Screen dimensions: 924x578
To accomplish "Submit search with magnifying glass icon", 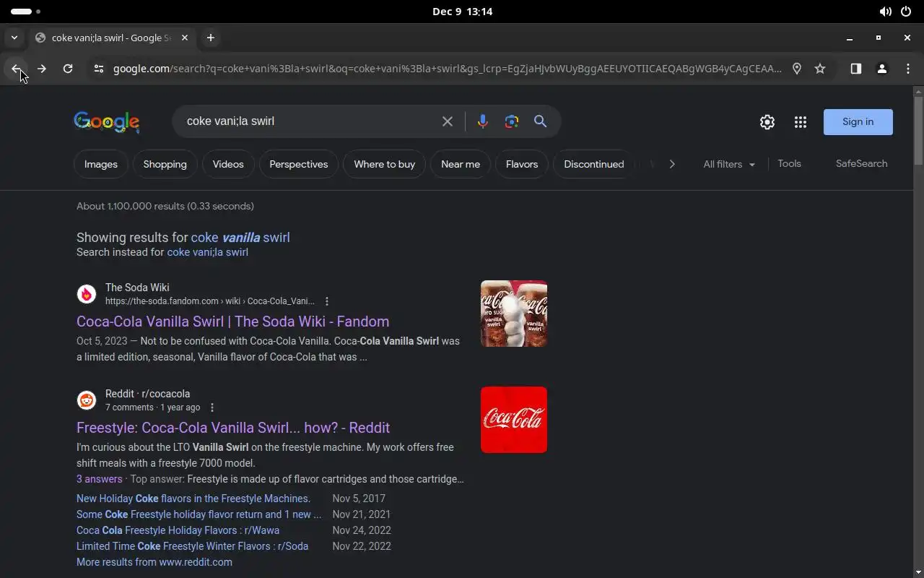I will coord(540,121).
